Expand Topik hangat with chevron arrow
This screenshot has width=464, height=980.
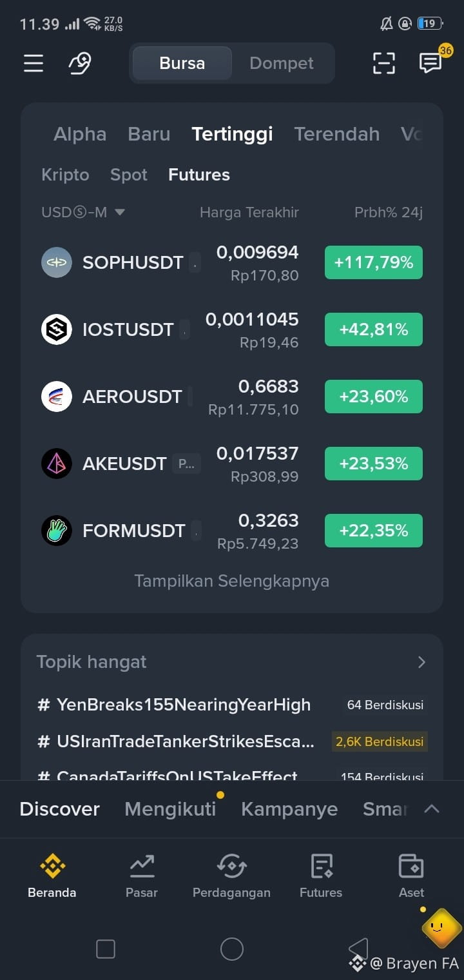coord(421,662)
